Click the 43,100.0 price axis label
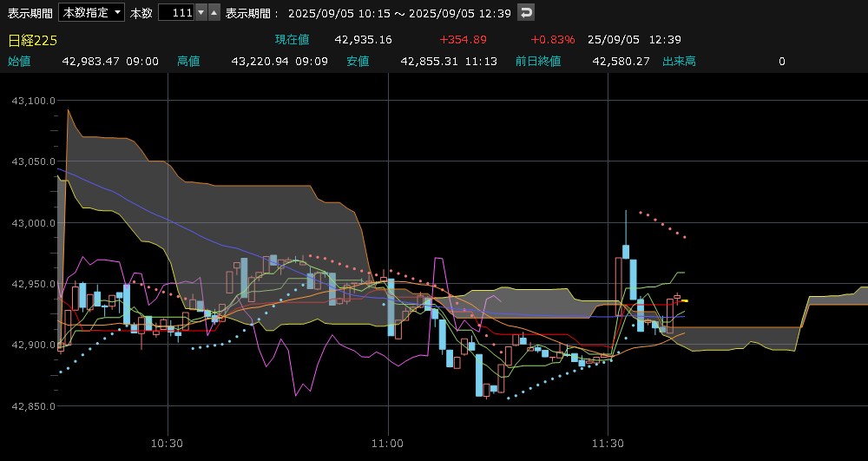868x461 pixels. point(33,101)
